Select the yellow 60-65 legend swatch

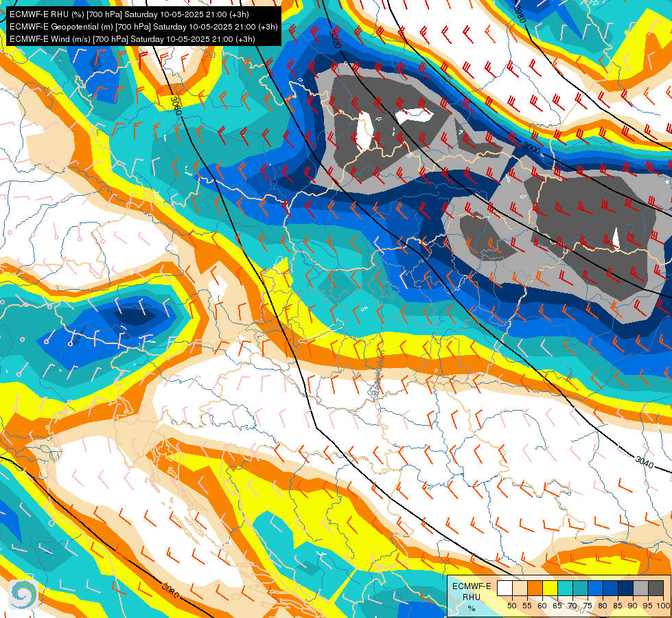coord(550,588)
